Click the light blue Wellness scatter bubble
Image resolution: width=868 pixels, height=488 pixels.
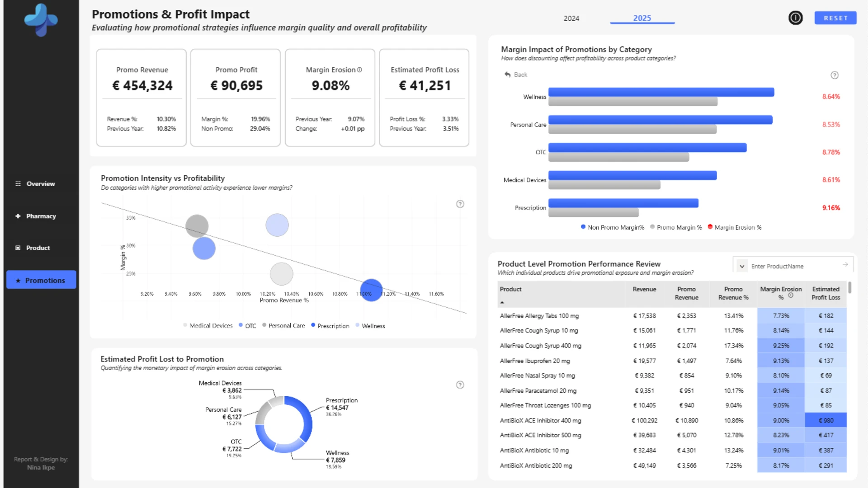pos(277,225)
